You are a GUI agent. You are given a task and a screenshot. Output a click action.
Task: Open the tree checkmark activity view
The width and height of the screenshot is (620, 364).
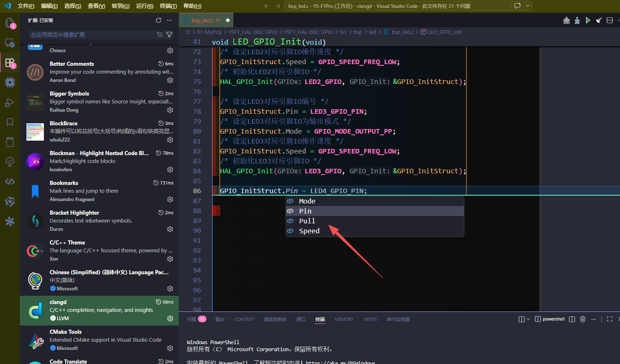click(10, 162)
